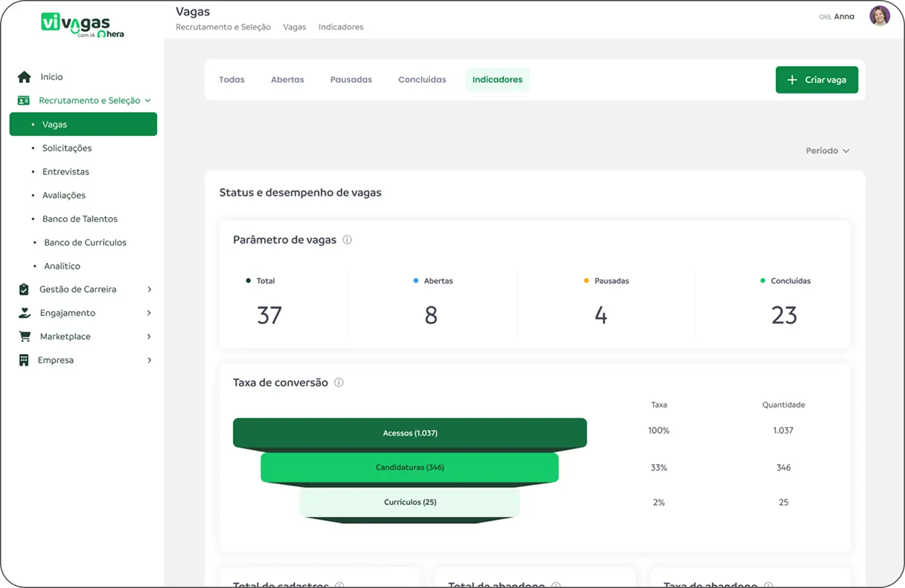Open Banco de Talentos in sidebar
The image size is (905, 588).
pyautogui.click(x=80, y=219)
